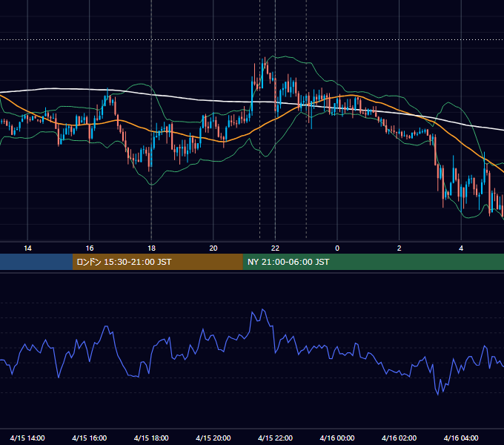504x445 pixels.
Task: Click the 4/15 14:00 label on the oscillator axis
Action: [27, 438]
